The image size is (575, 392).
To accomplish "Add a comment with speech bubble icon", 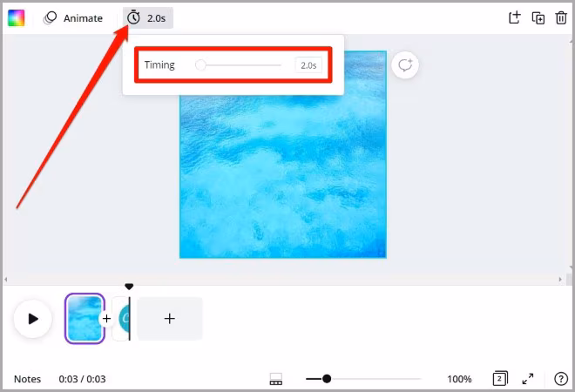I will click(x=405, y=65).
